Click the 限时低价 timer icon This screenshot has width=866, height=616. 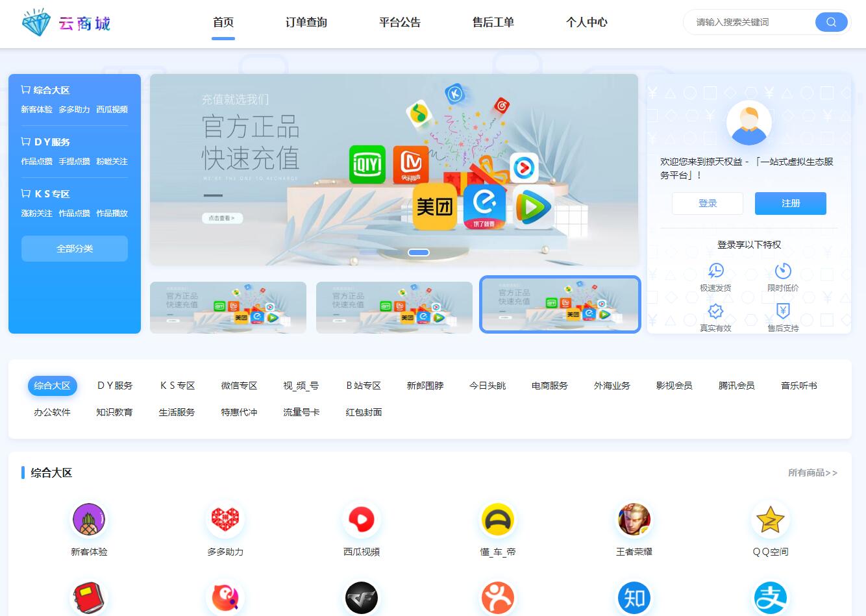click(783, 271)
